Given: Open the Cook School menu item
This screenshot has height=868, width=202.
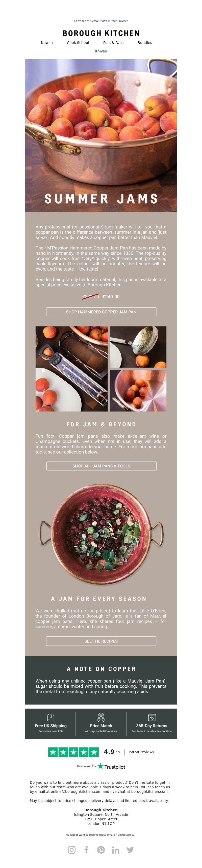Looking at the screenshot, I should pos(78,43).
